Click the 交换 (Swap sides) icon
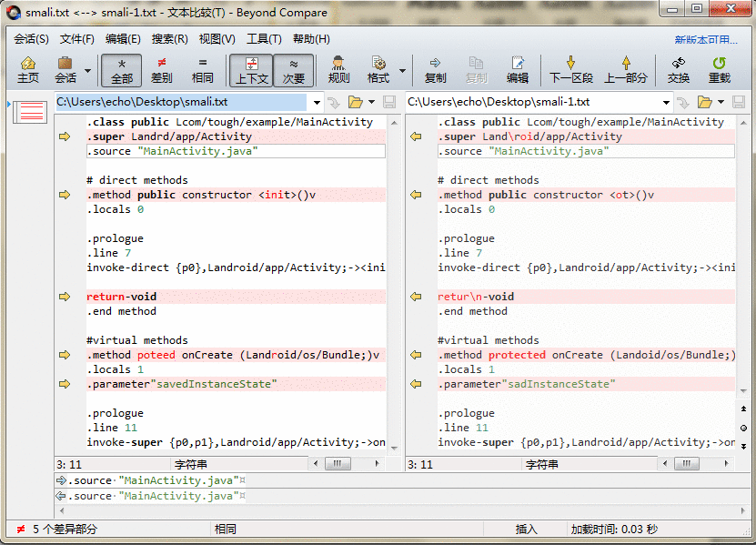The height and width of the screenshot is (545, 756). click(x=678, y=70)
